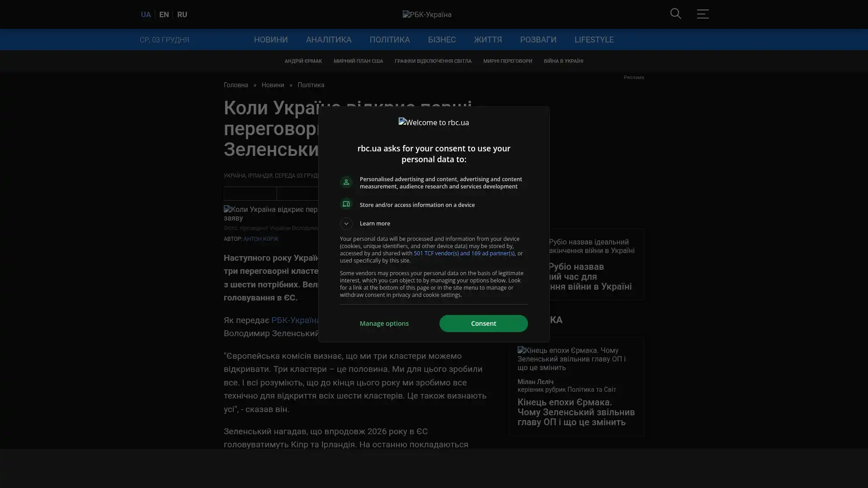This screenshot has width=868, height=488.
Task: Open the БІЗНЕС menu section
Action: tap(442, 40)
